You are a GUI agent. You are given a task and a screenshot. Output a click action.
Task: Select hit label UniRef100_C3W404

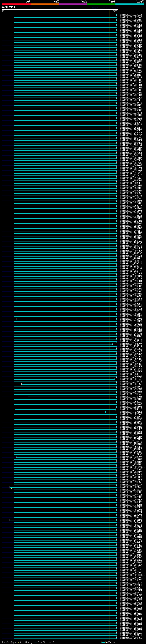131,397
